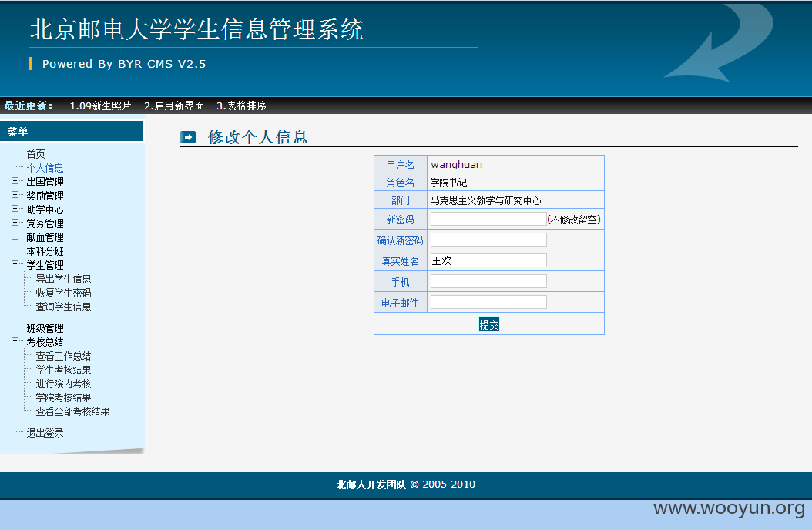Click the role value 学院书记

tap(448, 183)
